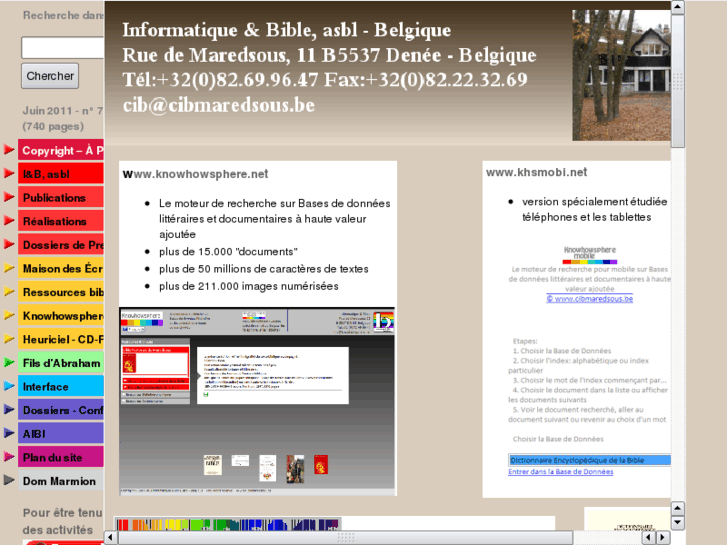Click the www.khsmobi.net heading
Screen dimensions: 727x545
click(536, 172)
